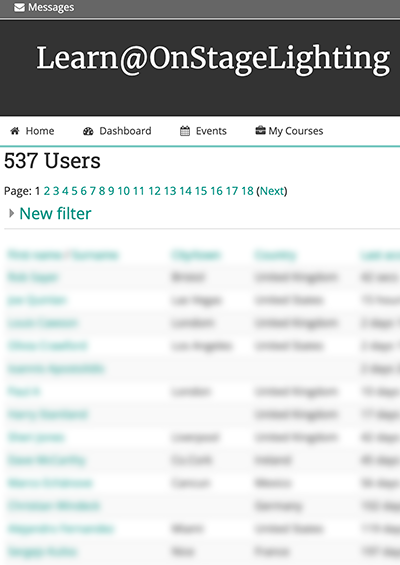This screenshot has height=565, width=400.
Task: Go to users page 6
Action: pyautogui.click(x=84, y=191)
